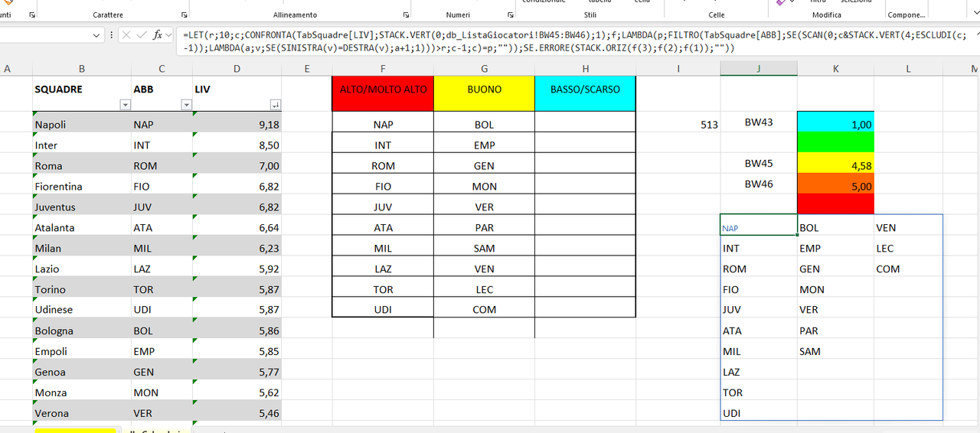Select EMP in the BUONO column
The width and height of the screenshot is (980, 433).
pyautogui.click(x=484, y=142)
